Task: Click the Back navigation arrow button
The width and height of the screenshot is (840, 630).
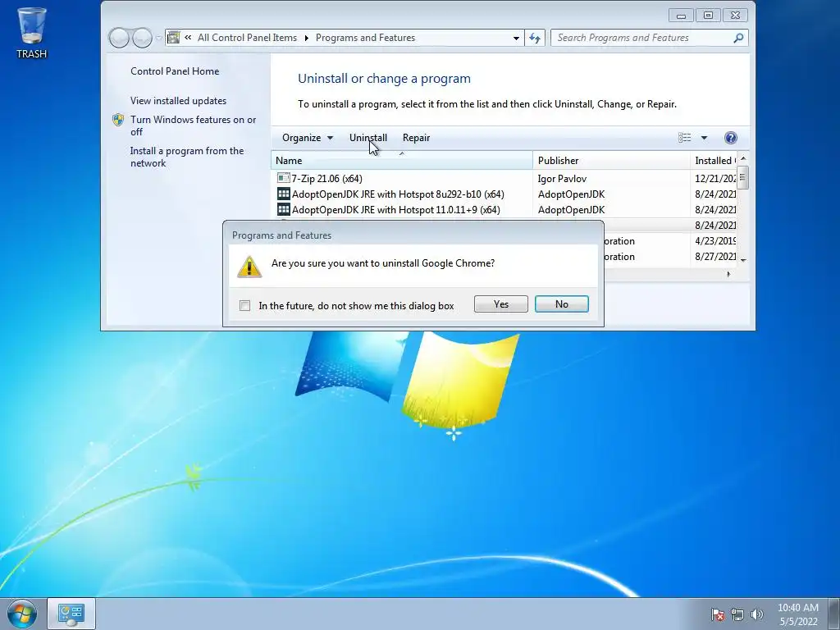Action: (x=119, y=38)
